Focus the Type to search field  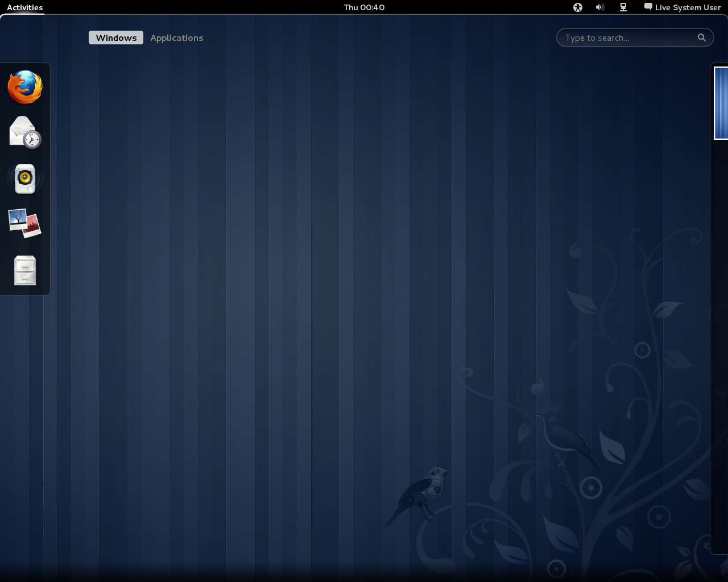coord(635,38)
